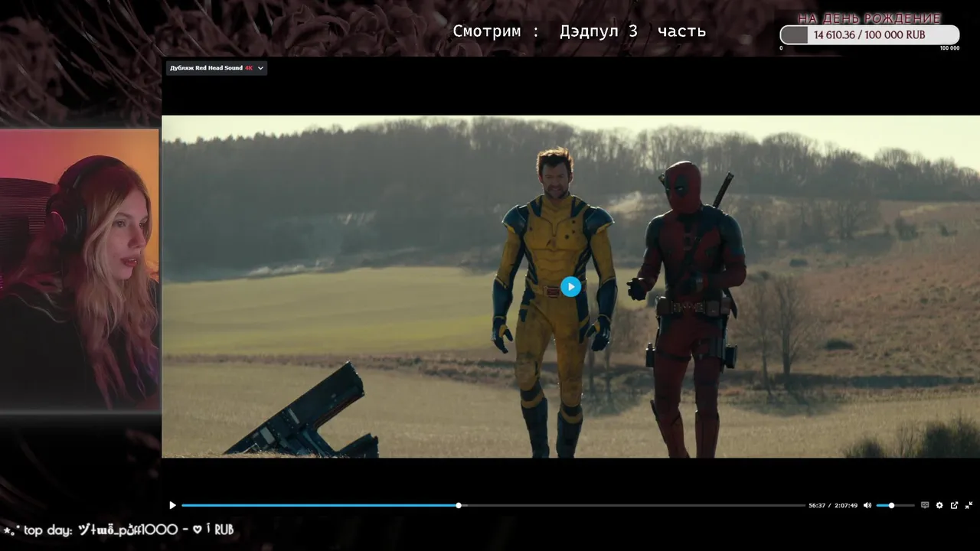Click the streamer webcam overlay

(80, 270)
